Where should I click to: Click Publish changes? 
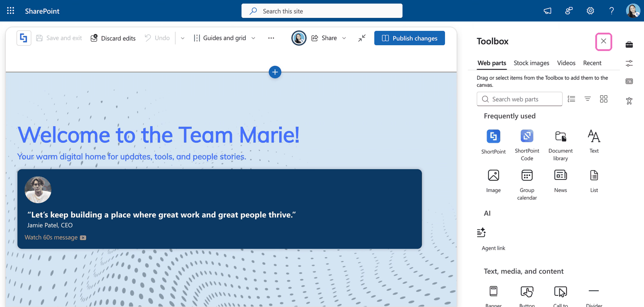pos(410,38)
